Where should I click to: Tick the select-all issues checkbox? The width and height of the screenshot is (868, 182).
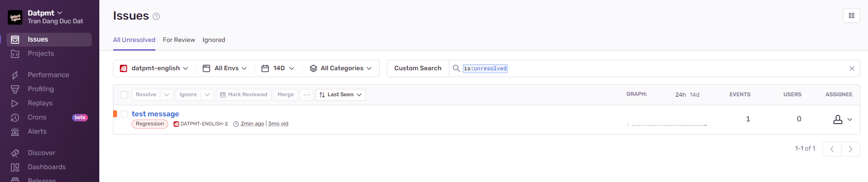pos(124,95)
